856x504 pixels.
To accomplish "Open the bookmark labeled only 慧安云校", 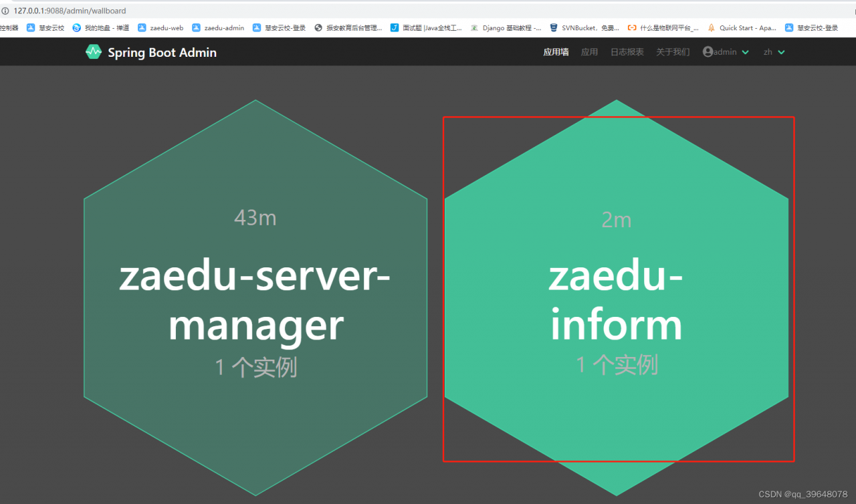I will click(45, 28).
